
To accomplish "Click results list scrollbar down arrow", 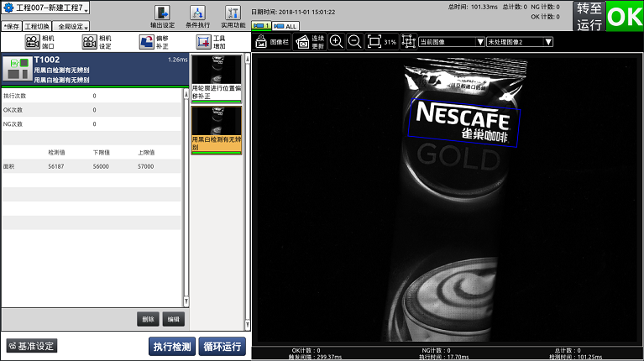I will (x=186, y=301).
